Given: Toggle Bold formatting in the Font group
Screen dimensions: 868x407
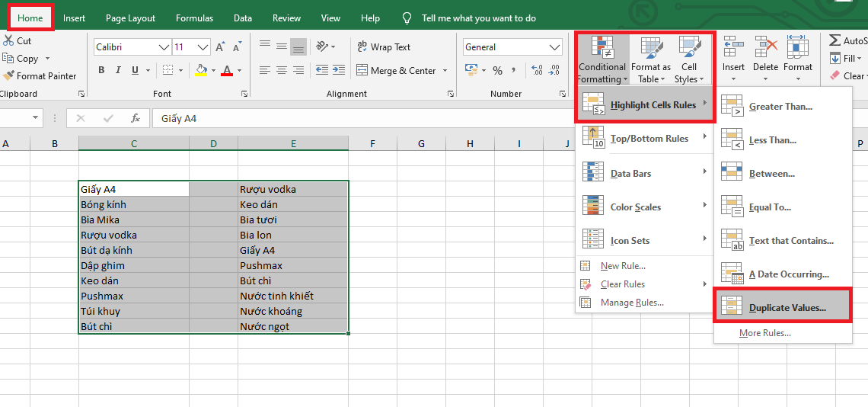Looking at the screenshot, I should [x=101, y=71].
